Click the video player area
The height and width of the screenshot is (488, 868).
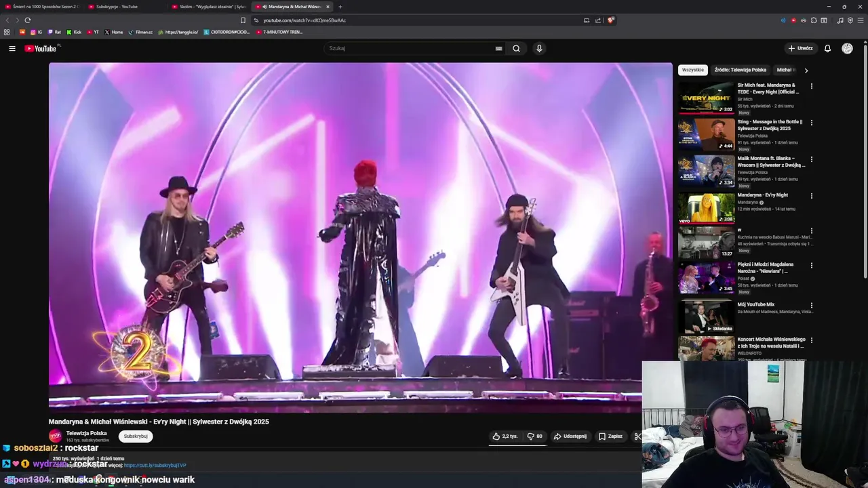point(360,237)
